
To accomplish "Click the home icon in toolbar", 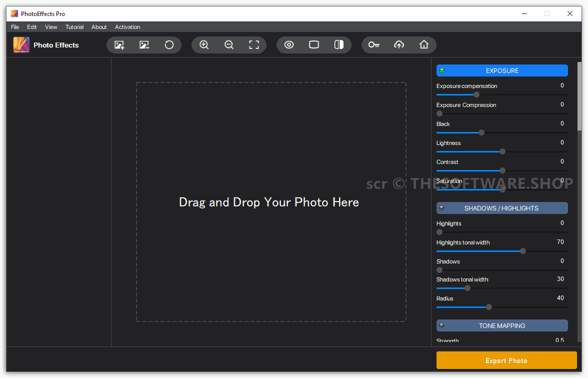I will (x=424, y=45).
